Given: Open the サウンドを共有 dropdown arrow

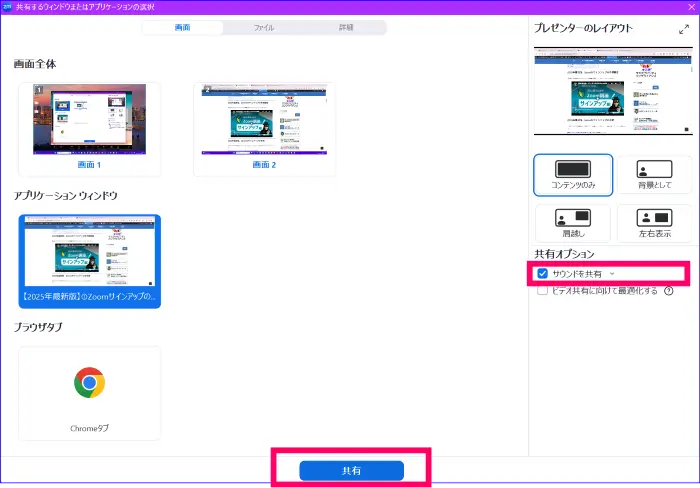Looking at the screenshot, I should [x=612, y=274].
